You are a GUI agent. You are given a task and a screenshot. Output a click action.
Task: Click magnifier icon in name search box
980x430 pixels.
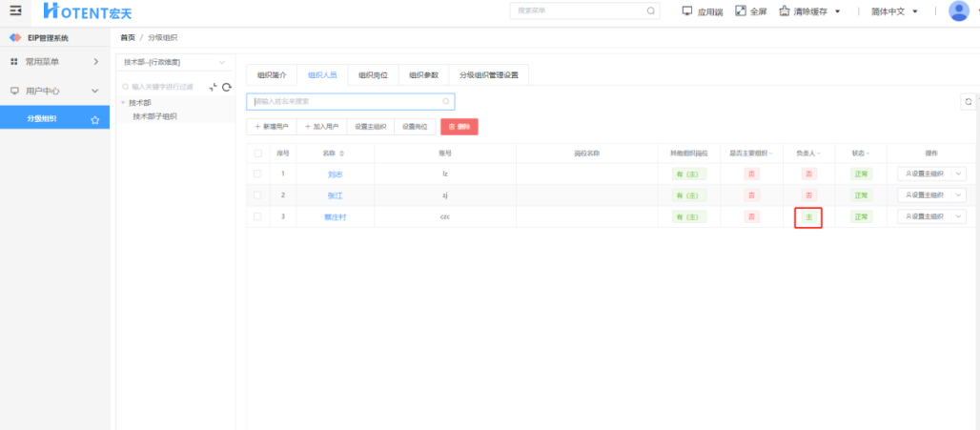pos(445,101)
